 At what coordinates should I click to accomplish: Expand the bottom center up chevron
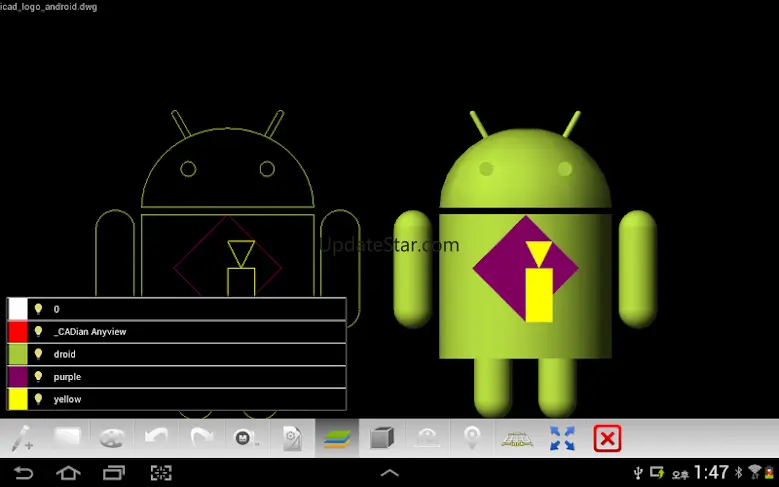click(390, 473)
